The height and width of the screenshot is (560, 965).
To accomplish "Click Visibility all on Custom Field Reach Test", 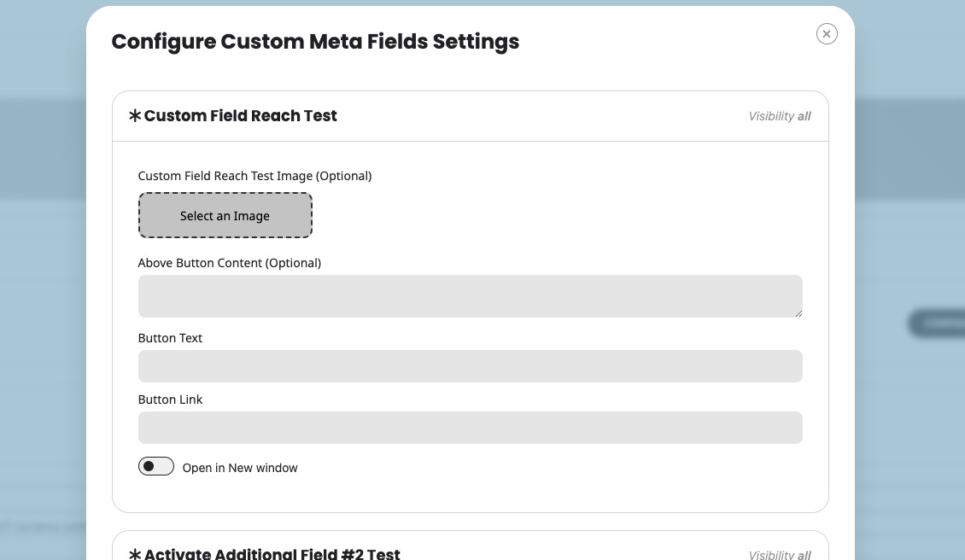I will 779,116.
